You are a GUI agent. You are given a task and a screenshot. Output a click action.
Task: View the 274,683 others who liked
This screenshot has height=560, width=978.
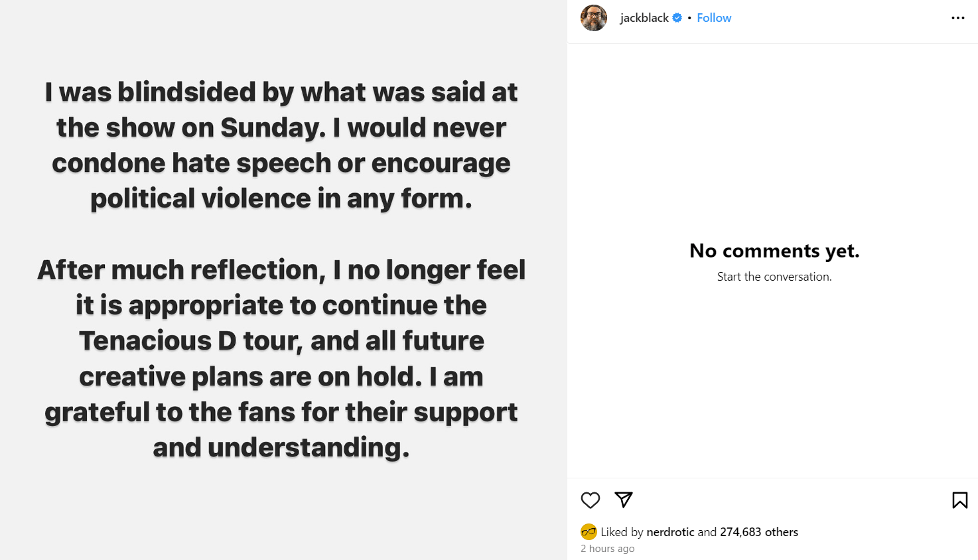(x=759, y=531)
